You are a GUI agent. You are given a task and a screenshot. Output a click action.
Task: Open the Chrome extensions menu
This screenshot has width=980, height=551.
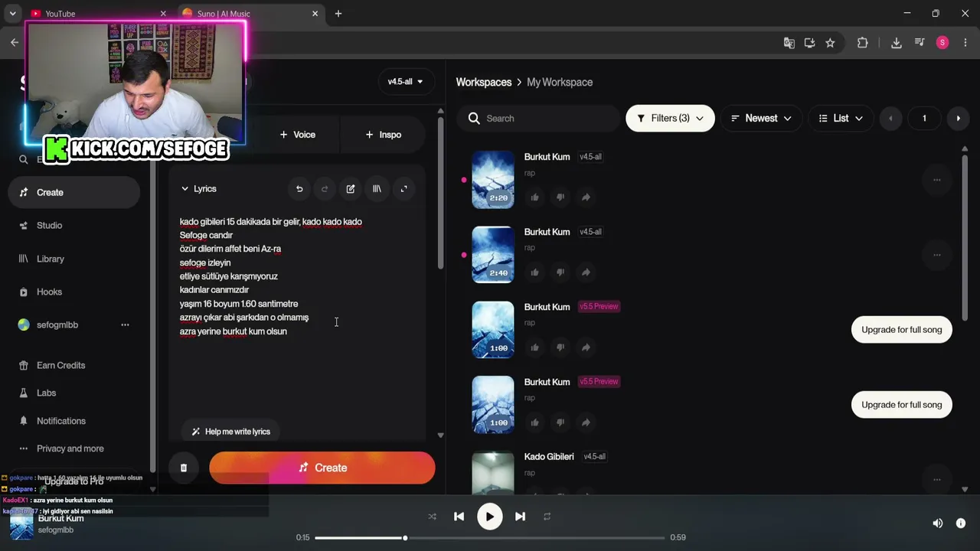click(863, 43)
